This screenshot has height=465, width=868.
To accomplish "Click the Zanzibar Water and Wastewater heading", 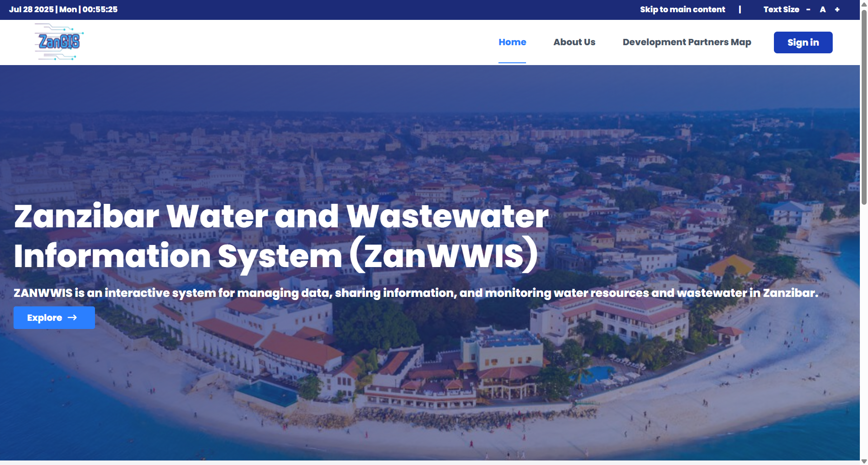I will 280,236.
